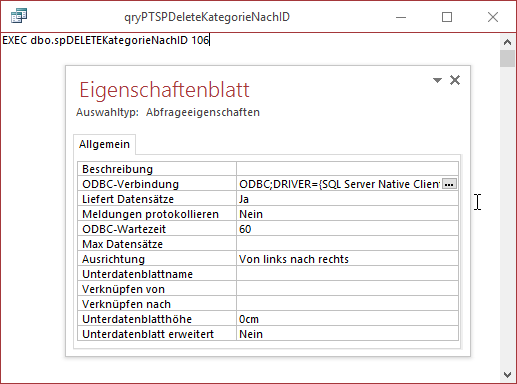This screenshot has height=384, width=517.
Task: Click the ODBC-Verbindung connection string field
Action: pos(339,184)
